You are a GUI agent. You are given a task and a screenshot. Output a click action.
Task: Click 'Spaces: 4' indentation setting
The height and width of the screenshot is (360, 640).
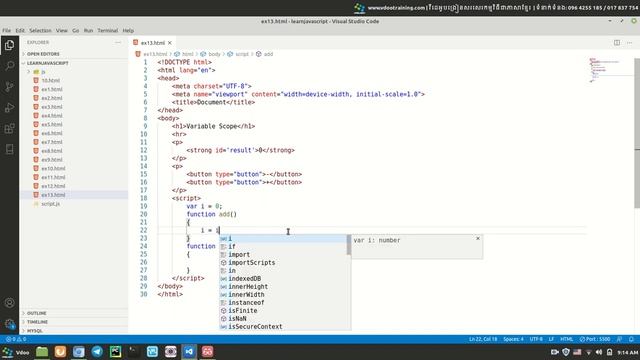[513, 339]
